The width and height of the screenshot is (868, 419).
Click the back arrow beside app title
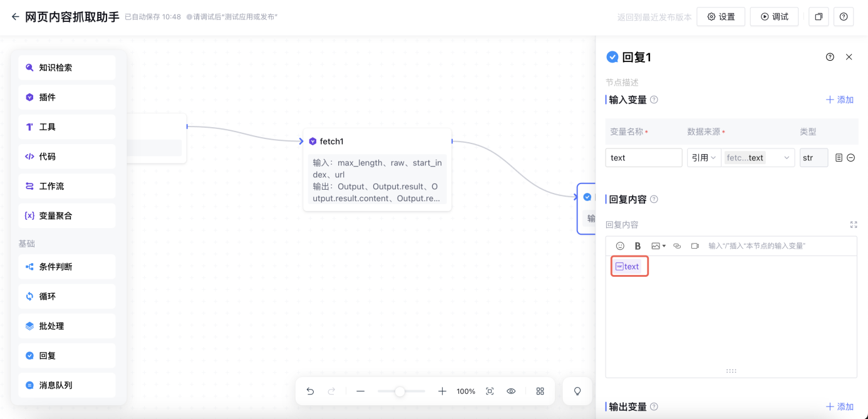tap(16, 17)
